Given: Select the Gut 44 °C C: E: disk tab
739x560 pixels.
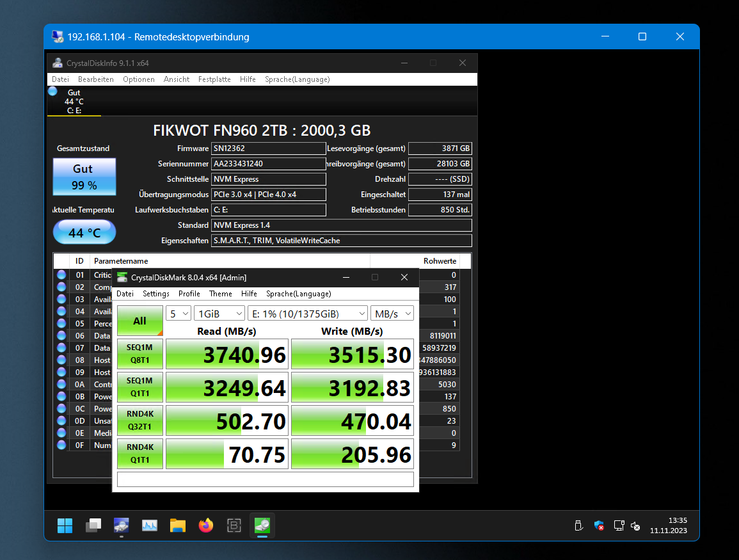Looking at the screenshot, I should pyautogui.click(x=74, y=101).
